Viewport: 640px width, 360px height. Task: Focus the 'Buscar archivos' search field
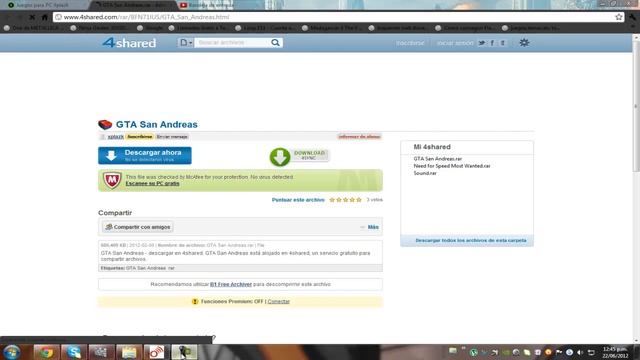[x=231, y=42]
